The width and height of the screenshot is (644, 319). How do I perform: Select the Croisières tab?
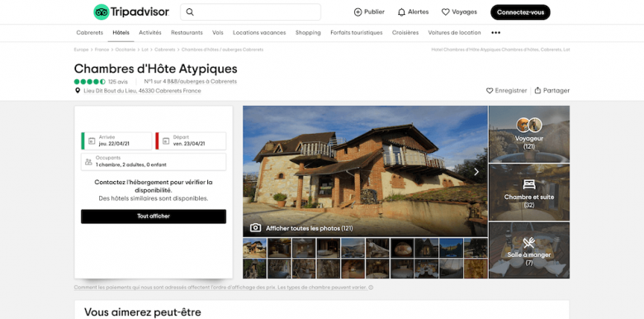tap(405, 33)
